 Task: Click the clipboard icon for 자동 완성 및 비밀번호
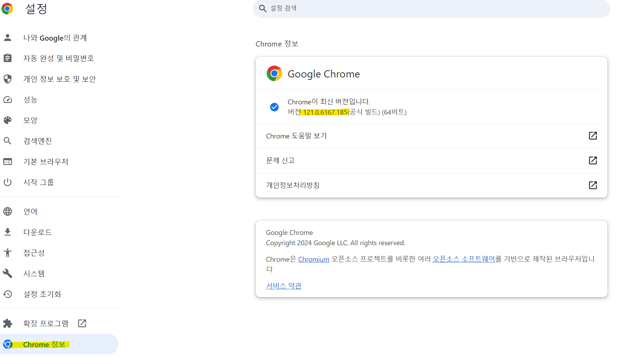pos(8,58)
